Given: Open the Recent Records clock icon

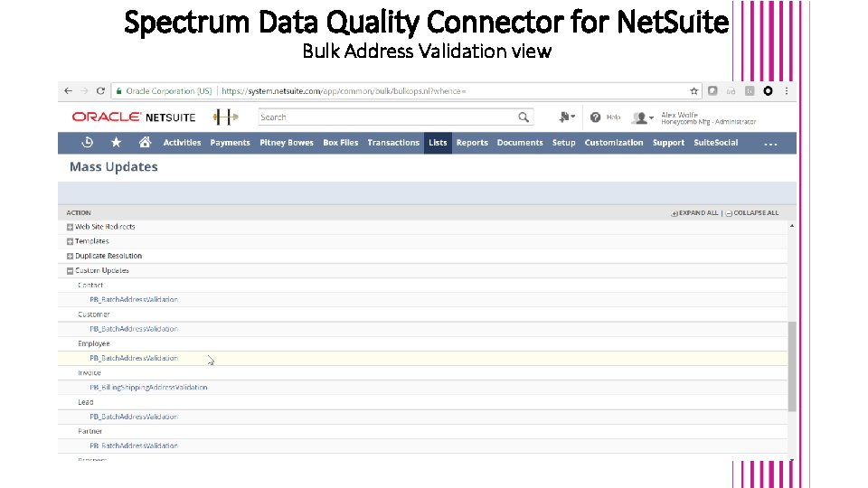Looking at the screenshot, I should 88,142.
